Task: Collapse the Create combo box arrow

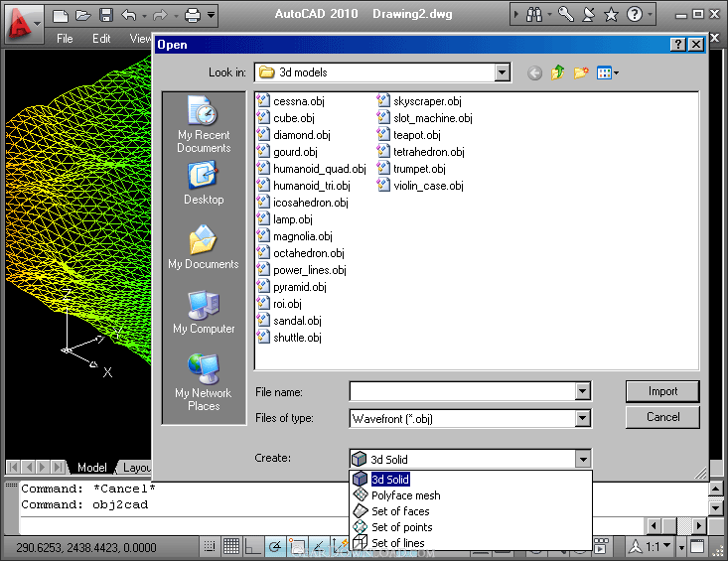Action: [x=583, y=459]
